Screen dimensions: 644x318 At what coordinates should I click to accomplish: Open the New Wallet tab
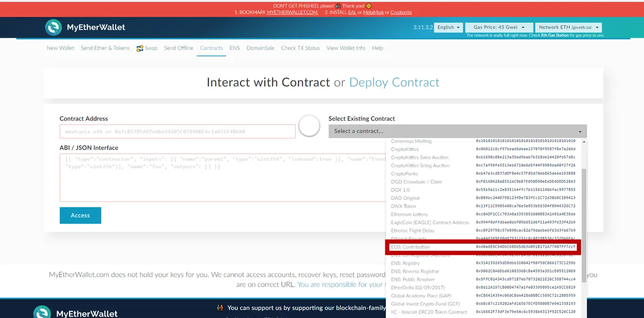tap(60, 48)
